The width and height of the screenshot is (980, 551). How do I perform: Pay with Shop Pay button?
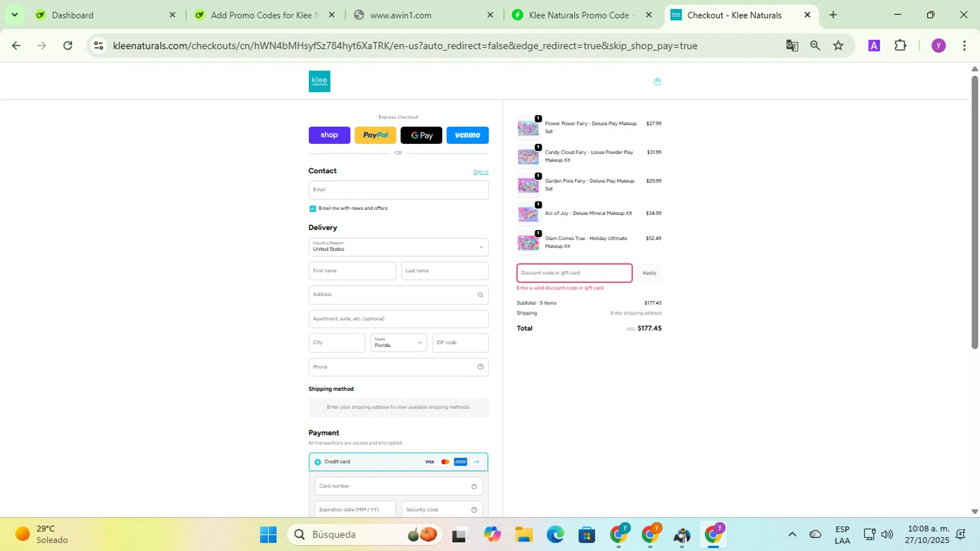329,135
